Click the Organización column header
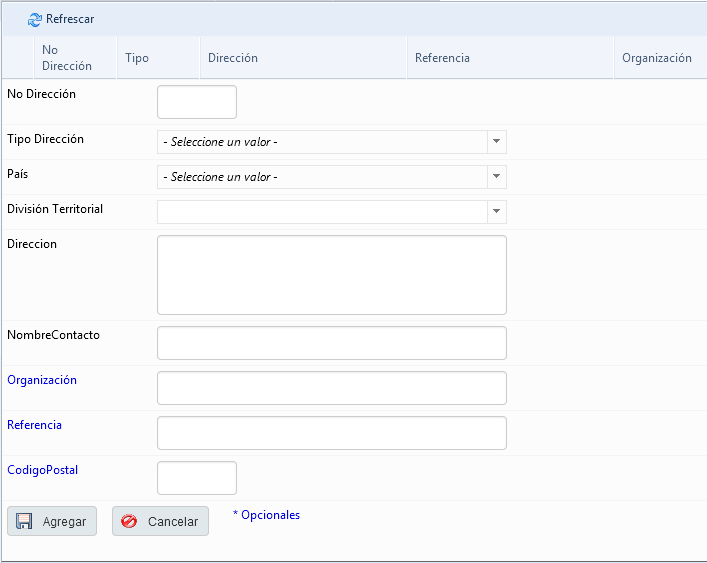This screenshot has width=707, height=563. tap(656, 58)
